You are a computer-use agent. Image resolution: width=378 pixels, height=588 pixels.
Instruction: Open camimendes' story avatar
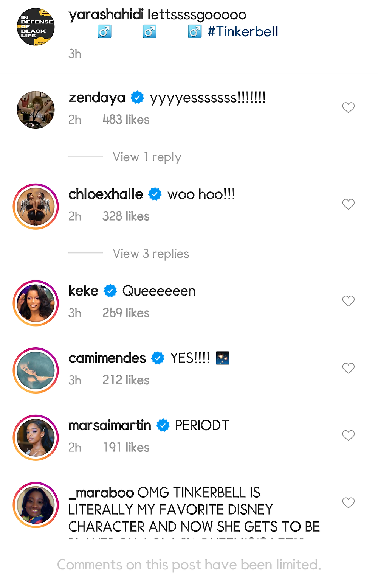tap(36, 370)
